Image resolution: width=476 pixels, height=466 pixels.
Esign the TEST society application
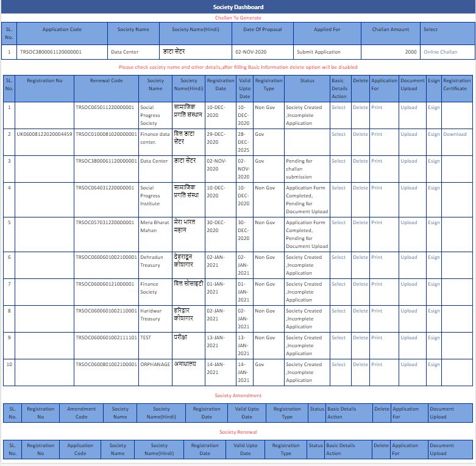(434, 337)
